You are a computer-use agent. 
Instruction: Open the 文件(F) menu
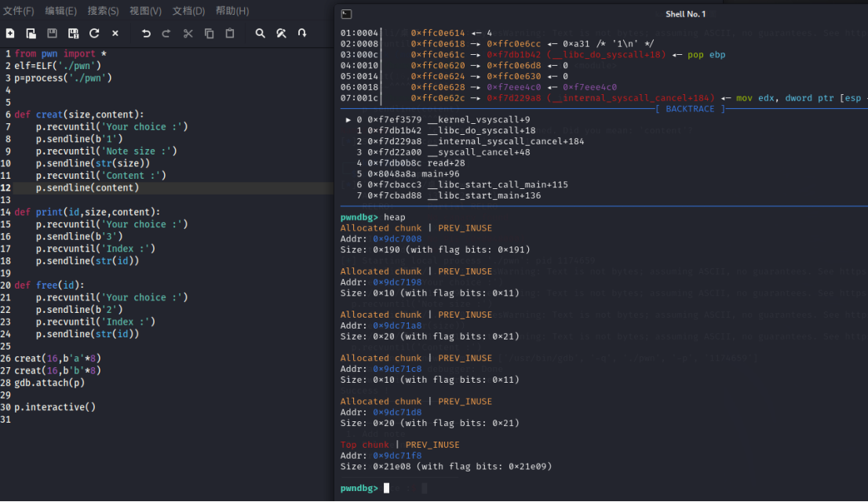pyautogui.click(x=19, y=11)
